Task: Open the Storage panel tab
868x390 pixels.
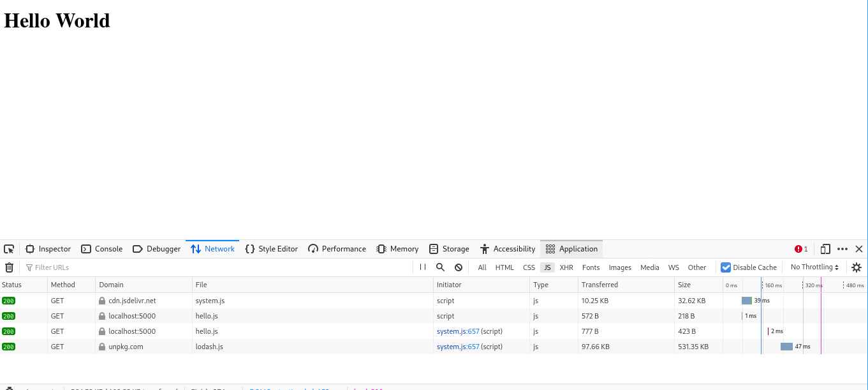Action: (x=449, y=249)
